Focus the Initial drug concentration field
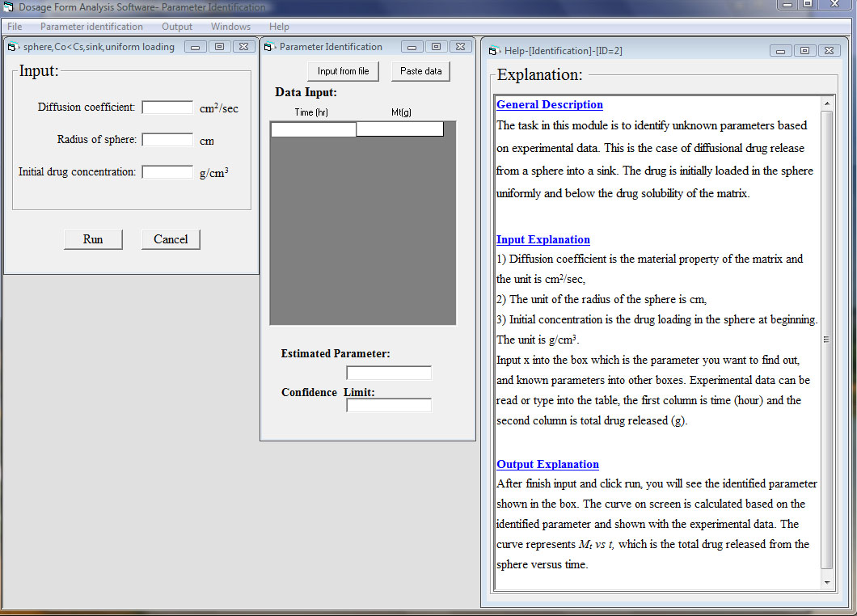This screenshot has width=857, height=616. [167, 172]
